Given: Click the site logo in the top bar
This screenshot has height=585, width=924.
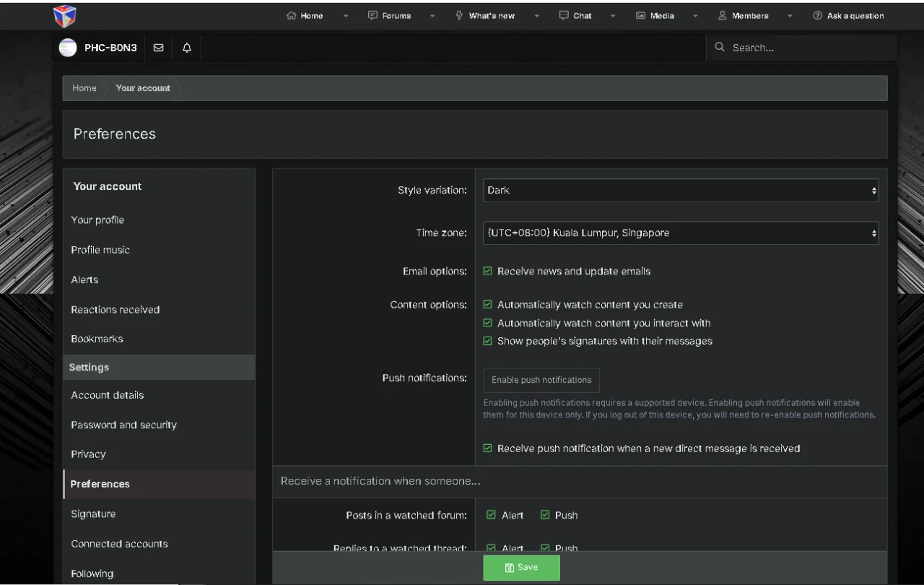Looking at the screenshot, I should (65, 15).
